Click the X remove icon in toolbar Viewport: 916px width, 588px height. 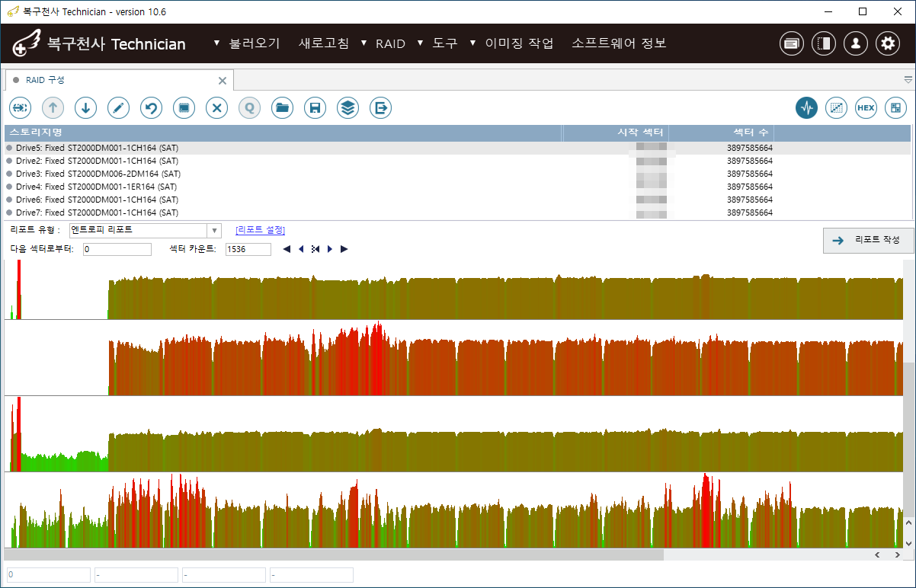tap(216, 108)
